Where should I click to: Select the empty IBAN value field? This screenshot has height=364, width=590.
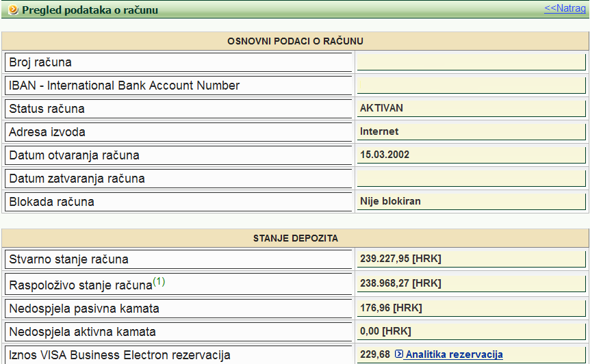coord(471,86)
